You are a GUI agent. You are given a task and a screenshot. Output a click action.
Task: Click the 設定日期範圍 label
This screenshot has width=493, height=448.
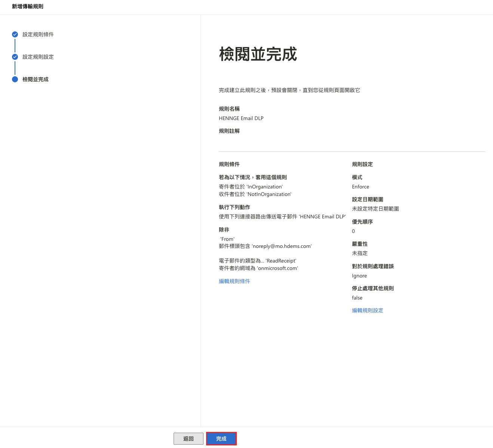368,199
